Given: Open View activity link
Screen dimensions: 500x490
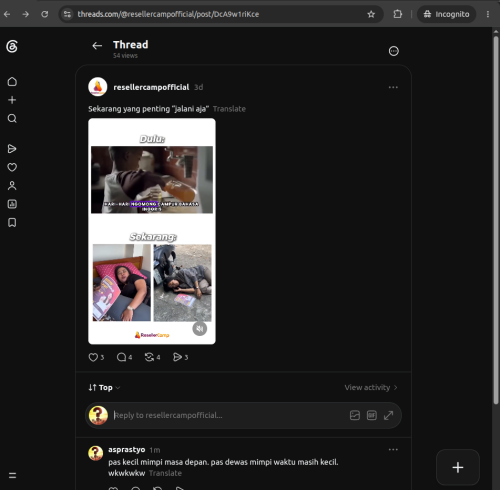Looking at the screenshot, I should click(x=371, y=387).
